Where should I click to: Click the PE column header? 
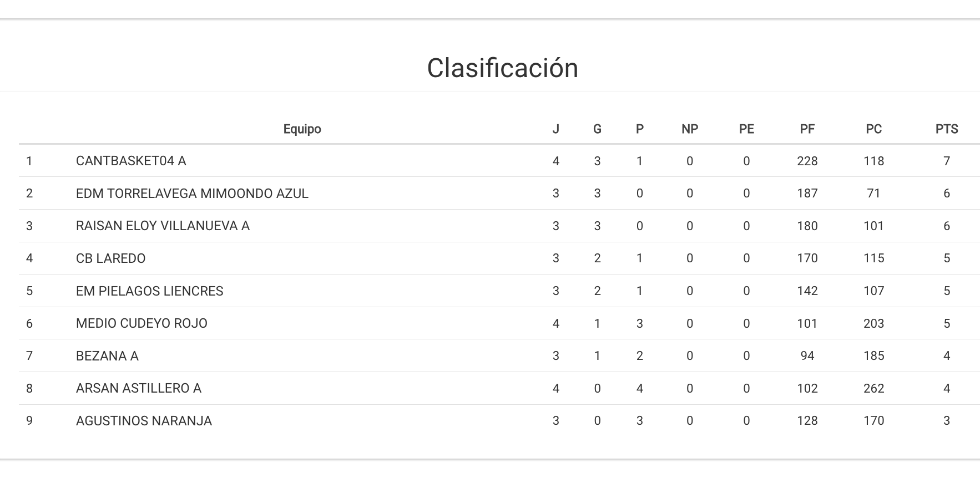tap(746, 129)
